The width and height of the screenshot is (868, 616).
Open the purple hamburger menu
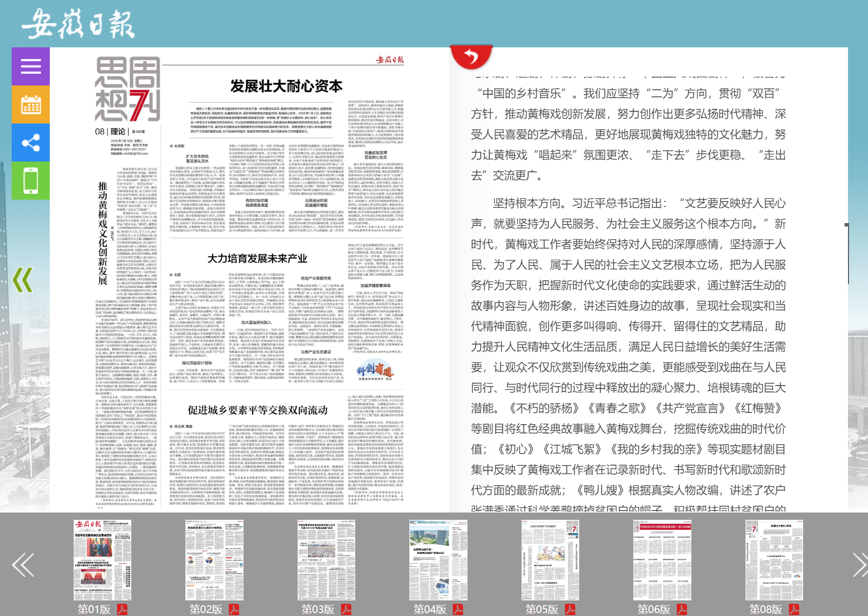pos(31,66)
